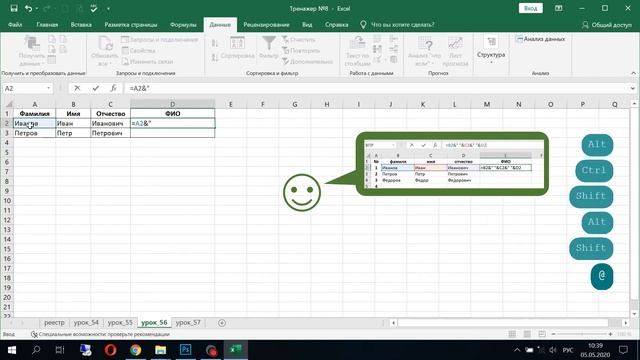Click the Лист прогноза icon
Image resolution: width=640 pixels, height=360 pixels.
(x=455, y=51)
